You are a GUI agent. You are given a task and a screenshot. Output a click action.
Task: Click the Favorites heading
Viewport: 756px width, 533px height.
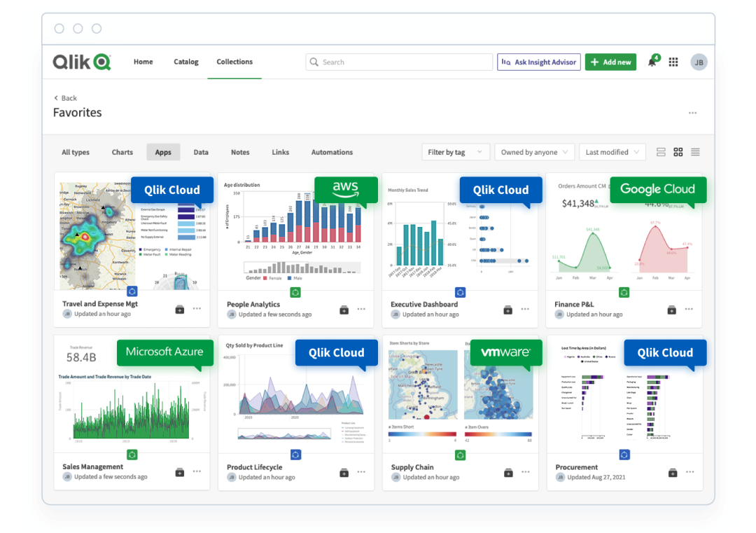click(x=77, y=113)
